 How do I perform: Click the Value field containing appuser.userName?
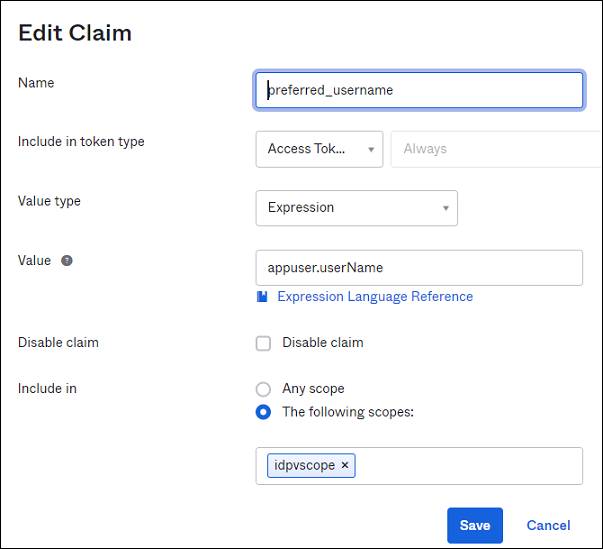(419, 268)
